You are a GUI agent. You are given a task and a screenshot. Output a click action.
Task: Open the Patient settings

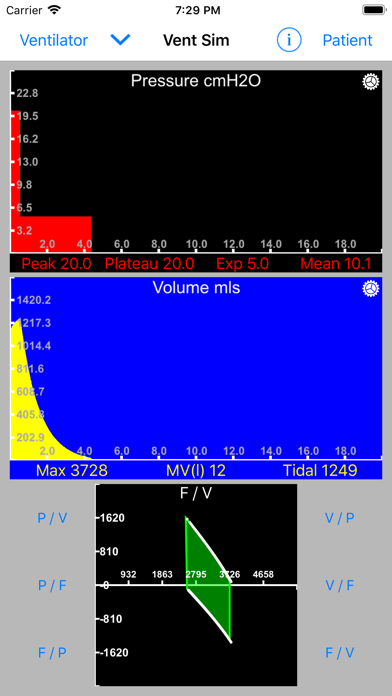click(x=347, y=40)
